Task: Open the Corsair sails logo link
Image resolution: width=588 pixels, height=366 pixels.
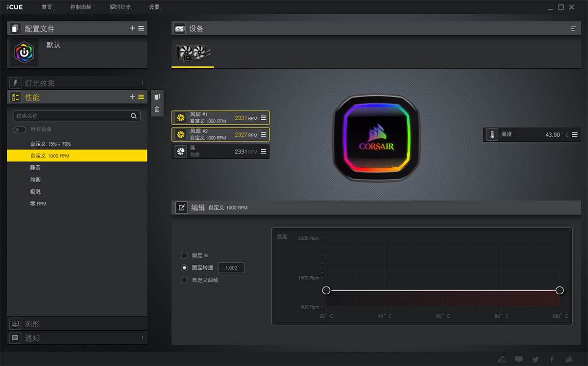Action: 569,359
